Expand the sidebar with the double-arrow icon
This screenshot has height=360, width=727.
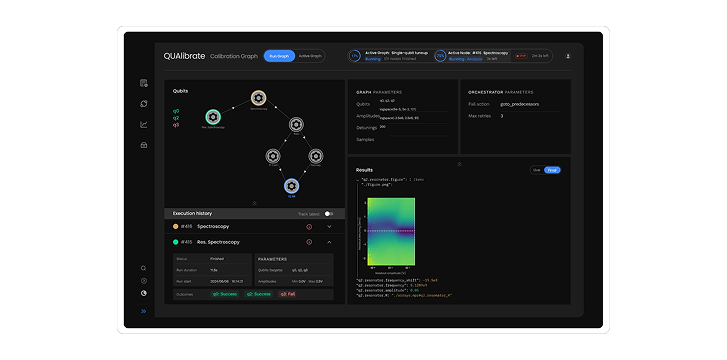[143, 311]
